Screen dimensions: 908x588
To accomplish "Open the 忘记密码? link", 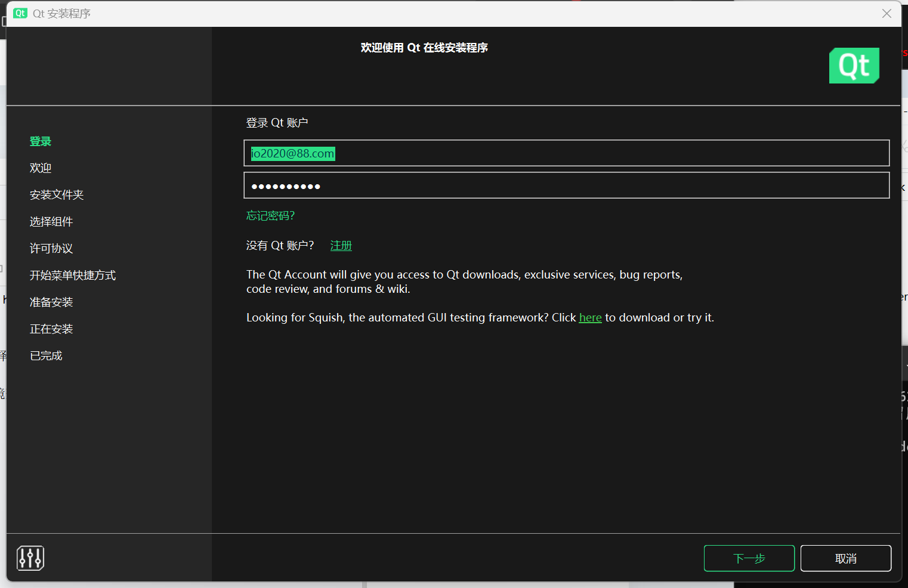I will click(x=270, y=216).
